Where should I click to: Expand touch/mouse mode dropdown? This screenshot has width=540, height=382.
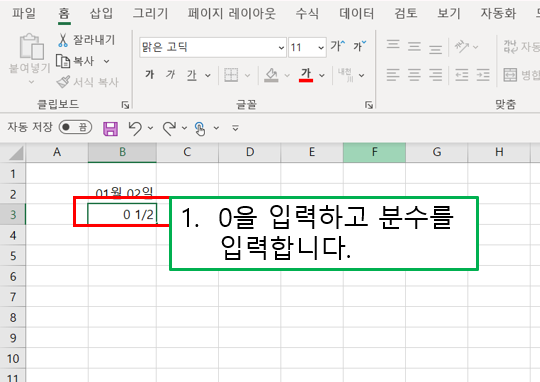tap(216, 128)
